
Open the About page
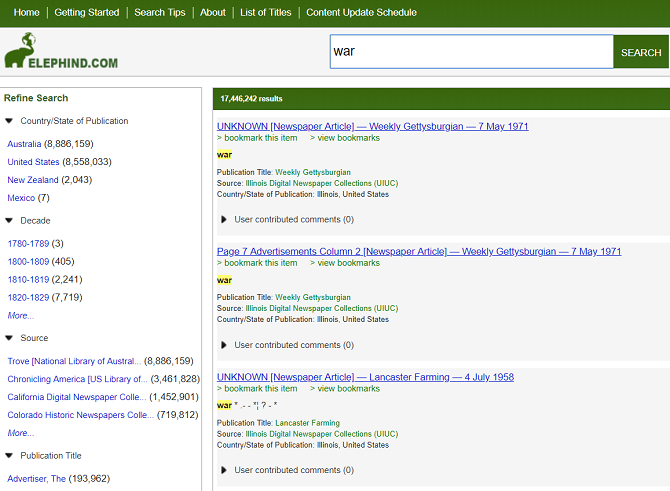tap(213, 12)
